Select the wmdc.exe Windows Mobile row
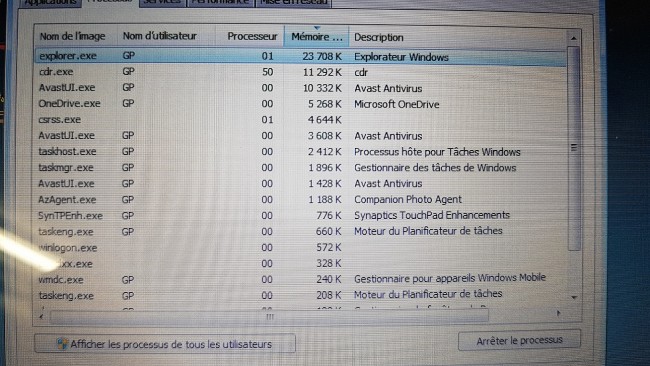The height and width of the screenshot is (366, 650). pyautogui.click(x=301, y=279)
